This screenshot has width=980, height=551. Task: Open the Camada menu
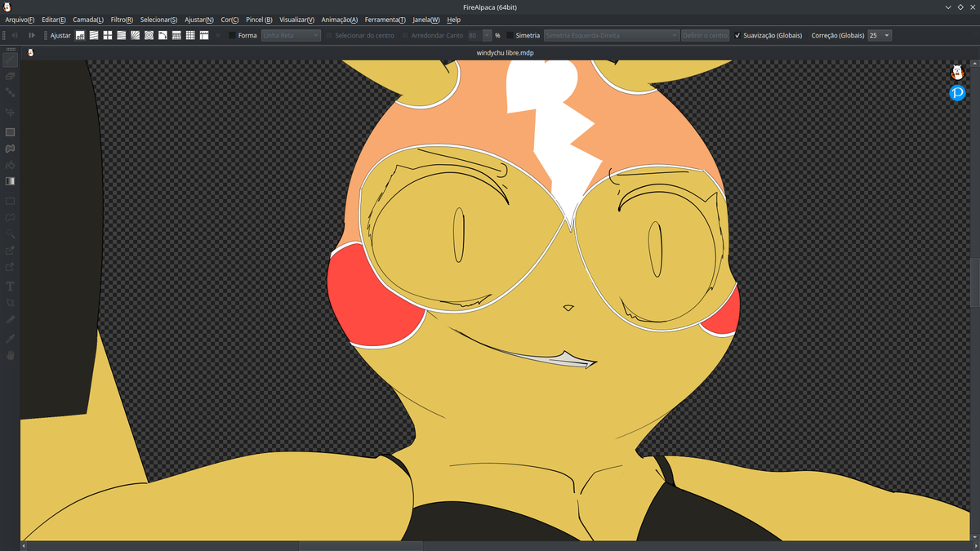[88, 20]
